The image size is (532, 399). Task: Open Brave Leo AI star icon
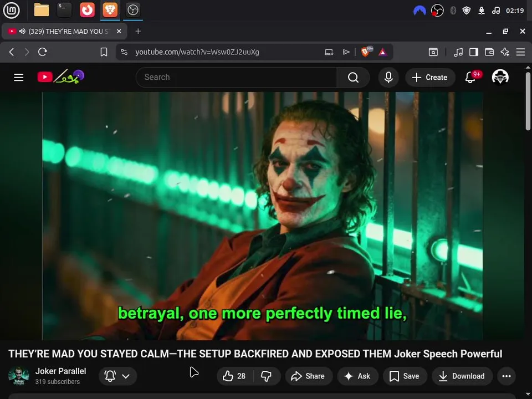pos(505,52)
